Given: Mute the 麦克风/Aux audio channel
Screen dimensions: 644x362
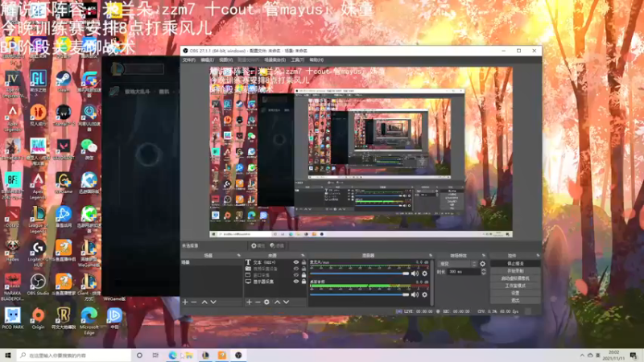Looking at the screenshot, I should (x=415, y=274).
